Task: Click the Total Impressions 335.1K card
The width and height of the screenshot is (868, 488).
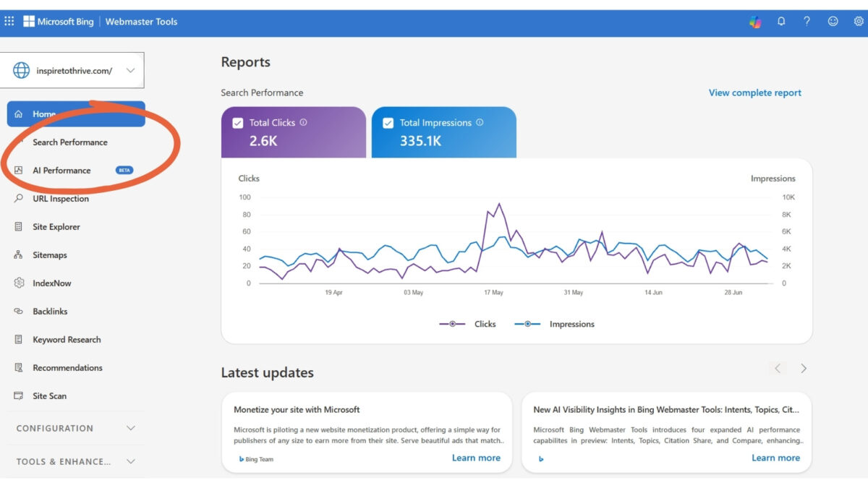Action: pos(444,132)
